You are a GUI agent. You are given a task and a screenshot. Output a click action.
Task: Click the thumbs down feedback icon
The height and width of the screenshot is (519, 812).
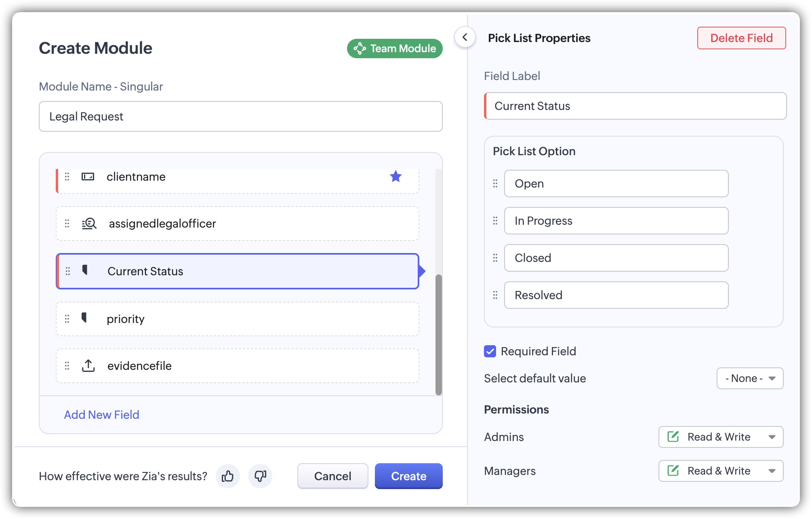(260, 476)
